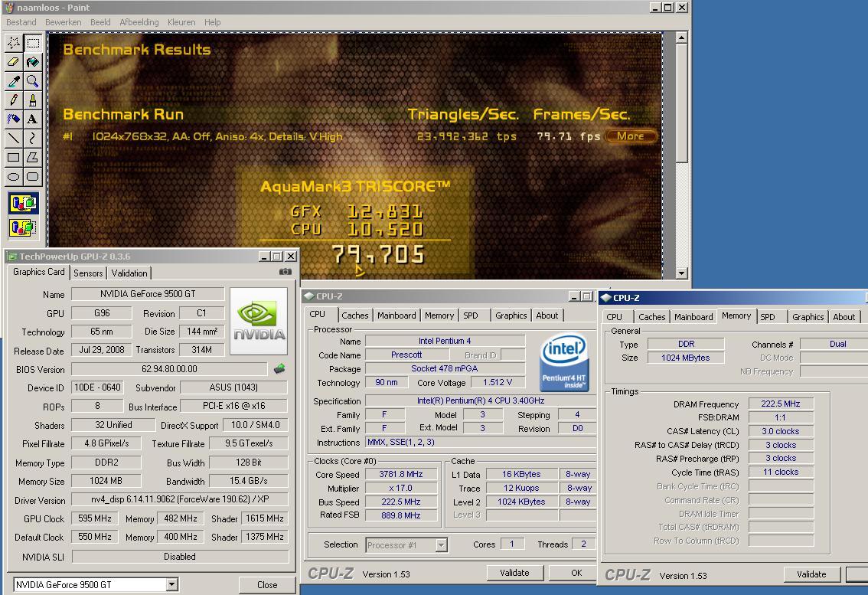Open the About tab in middle CPU-Z window

pos(547,315)
